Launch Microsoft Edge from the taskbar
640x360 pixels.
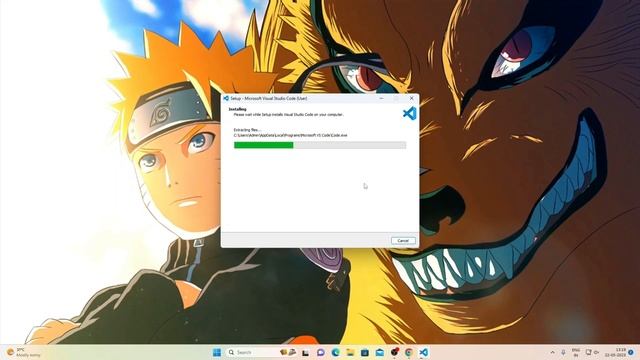click(336, 352)
